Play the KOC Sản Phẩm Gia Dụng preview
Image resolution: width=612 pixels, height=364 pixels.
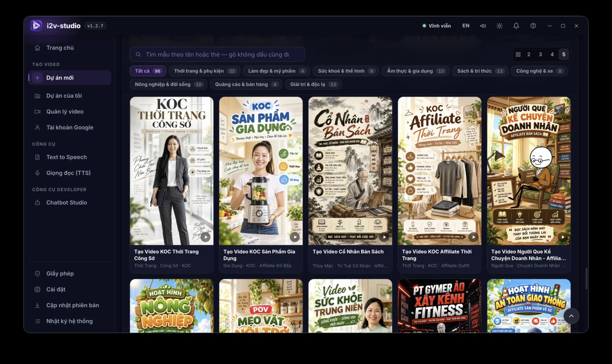(x=295, y=237)
